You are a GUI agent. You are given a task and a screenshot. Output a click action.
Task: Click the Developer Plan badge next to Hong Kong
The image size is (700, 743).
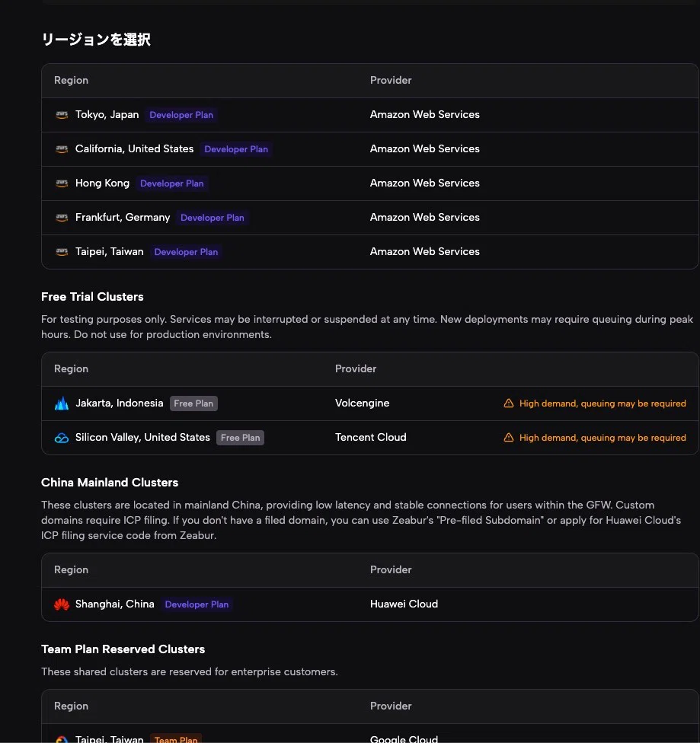171,183
